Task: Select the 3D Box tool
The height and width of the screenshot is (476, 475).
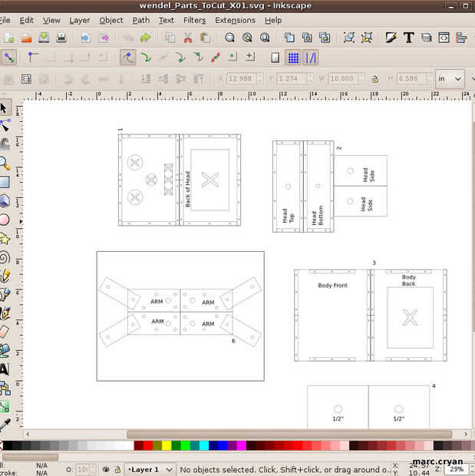Action: (5, 200)
